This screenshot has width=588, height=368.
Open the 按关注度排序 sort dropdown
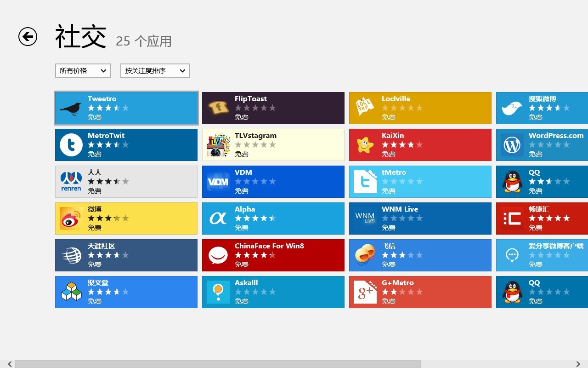click(x=155, y=70)
